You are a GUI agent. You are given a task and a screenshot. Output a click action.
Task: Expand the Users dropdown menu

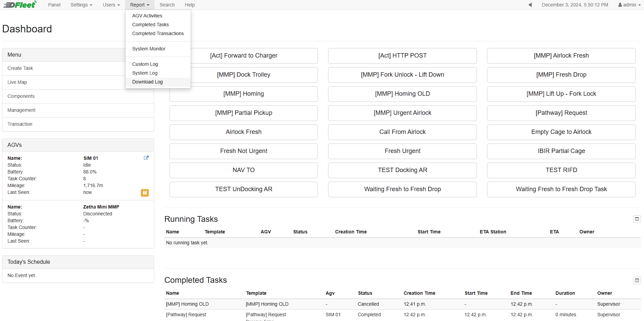click(111, 5)
